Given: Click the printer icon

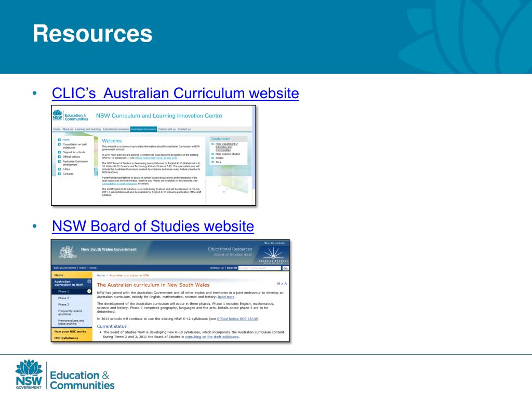Looking at the screenshot, I should 278,283.
